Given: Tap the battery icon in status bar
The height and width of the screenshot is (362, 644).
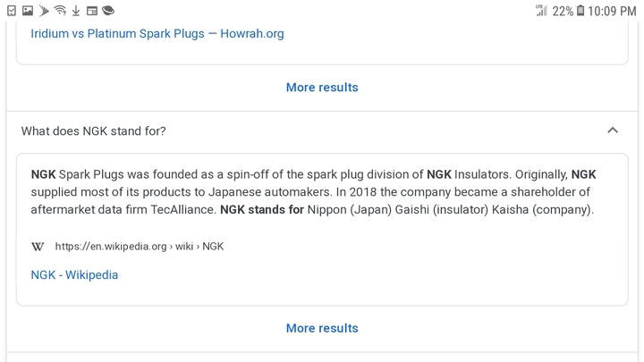Looking at the screenshot, I should click(x=580, y=11).
